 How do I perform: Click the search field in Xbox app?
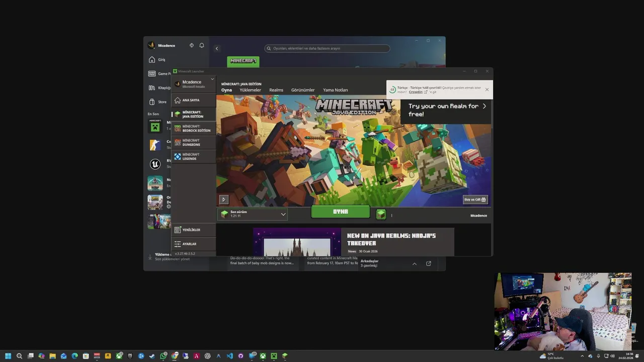(327, 48)
